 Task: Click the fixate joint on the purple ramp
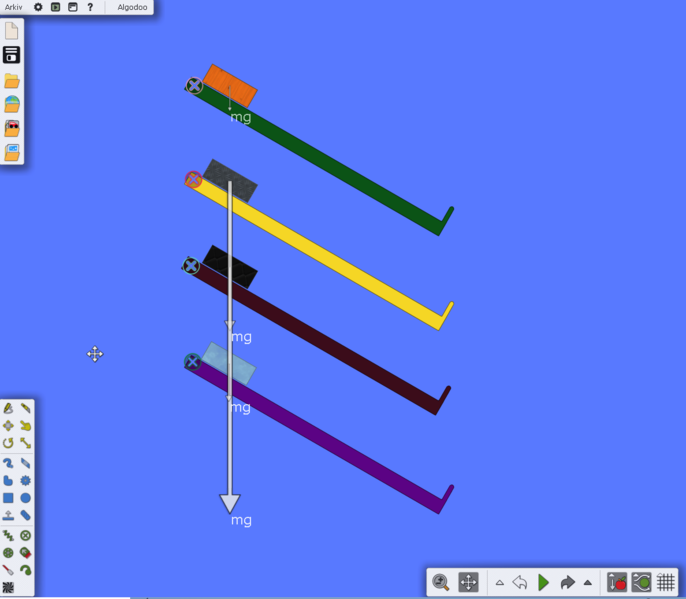[192, 361]
